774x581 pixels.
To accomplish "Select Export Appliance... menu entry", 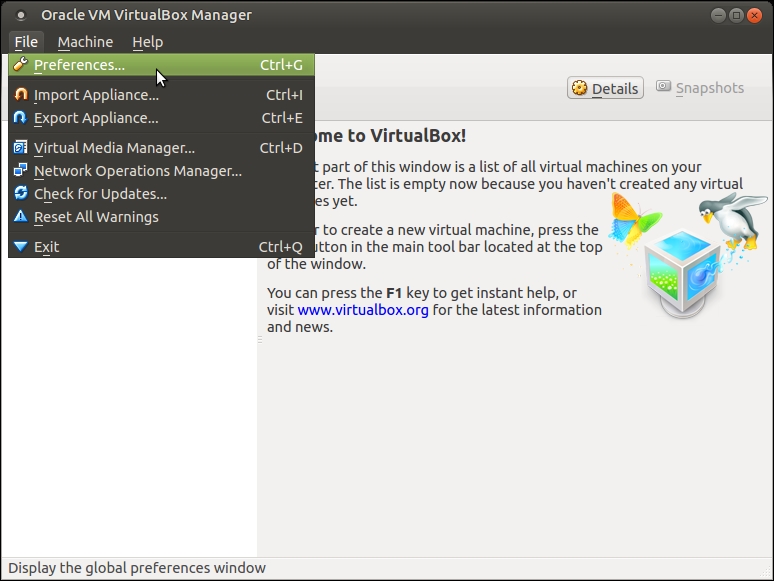I will point(161,117).
